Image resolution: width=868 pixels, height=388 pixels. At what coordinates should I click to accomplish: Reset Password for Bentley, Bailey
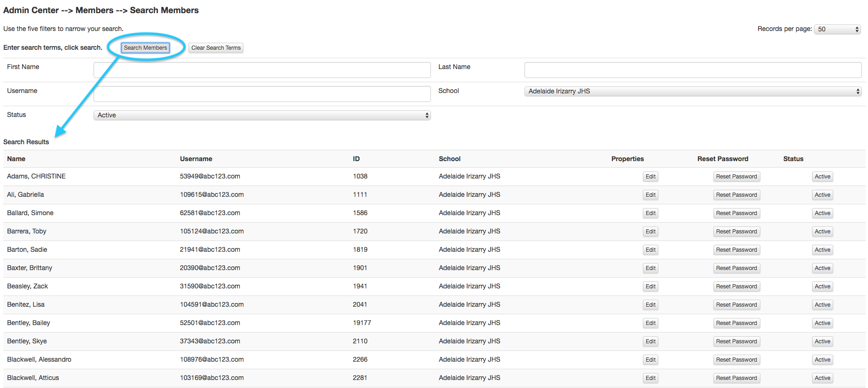pyautogui.click(x=736, y=323)
